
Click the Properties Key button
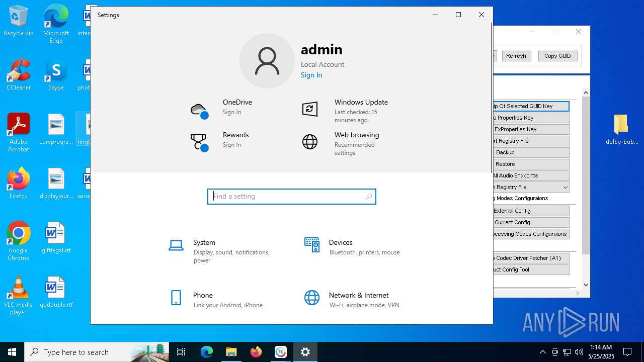531,118
